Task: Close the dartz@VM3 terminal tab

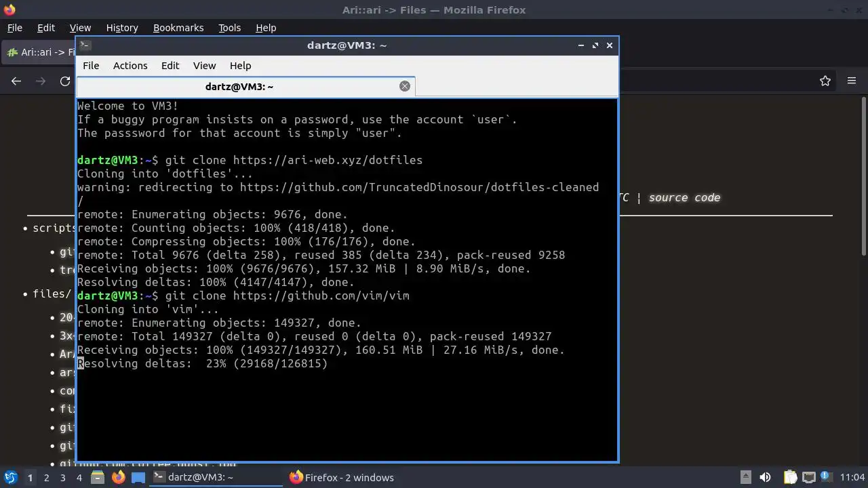Action: tap(405, 86)
